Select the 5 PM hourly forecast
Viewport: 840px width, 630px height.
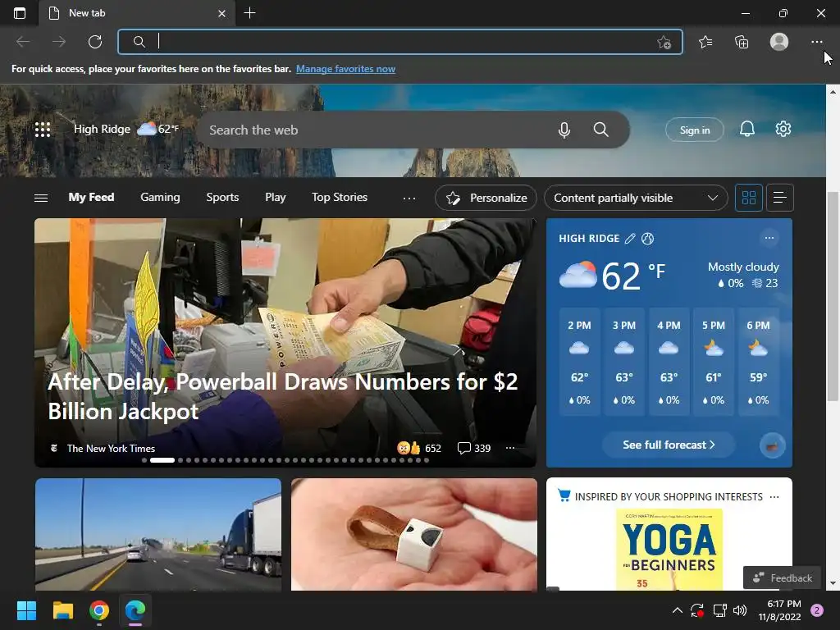(x=714, y=362)
